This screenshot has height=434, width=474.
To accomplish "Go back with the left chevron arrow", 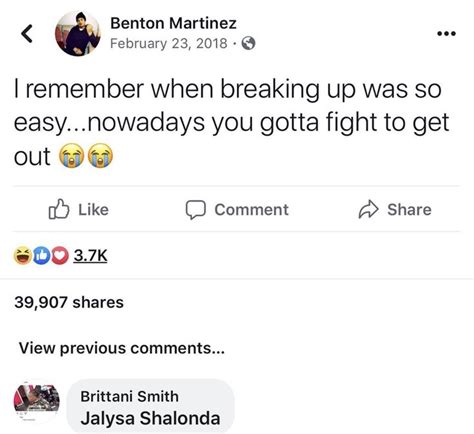I will click(x=27, y=34).
